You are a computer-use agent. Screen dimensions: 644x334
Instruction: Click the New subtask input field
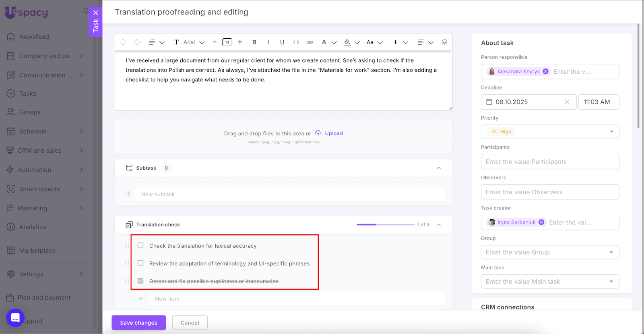click(290, 194)
